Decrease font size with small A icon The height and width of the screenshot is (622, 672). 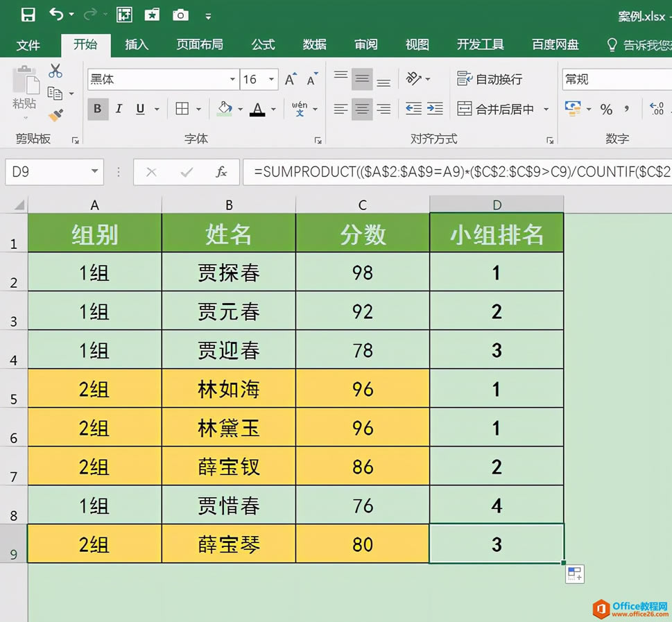[313, 79]
